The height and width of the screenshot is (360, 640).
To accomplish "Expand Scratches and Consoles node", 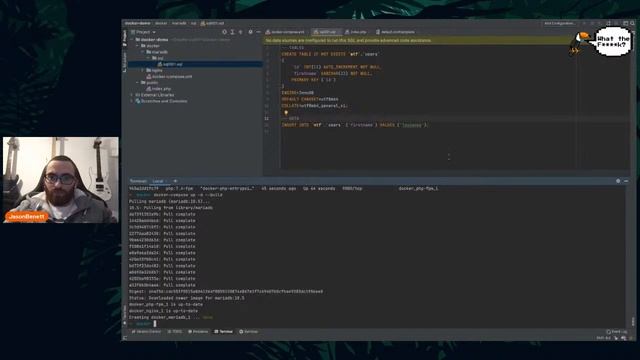I will point(132,101).
